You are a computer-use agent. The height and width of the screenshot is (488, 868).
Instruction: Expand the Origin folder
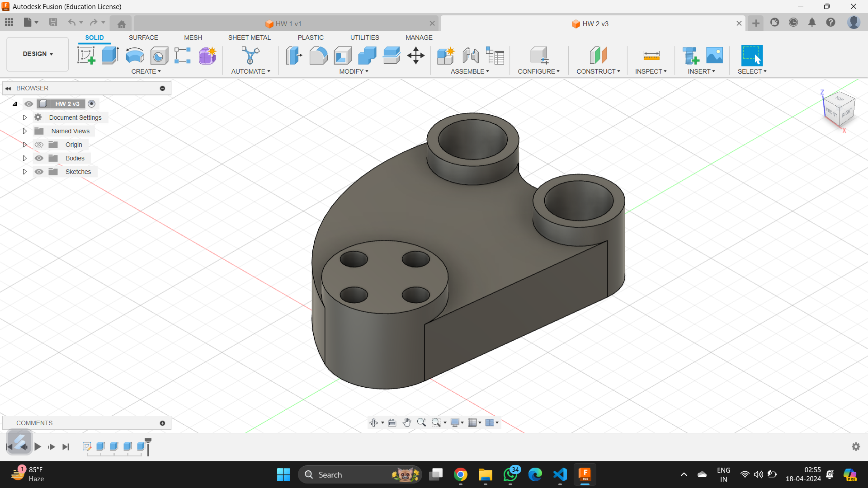point(25,145)
